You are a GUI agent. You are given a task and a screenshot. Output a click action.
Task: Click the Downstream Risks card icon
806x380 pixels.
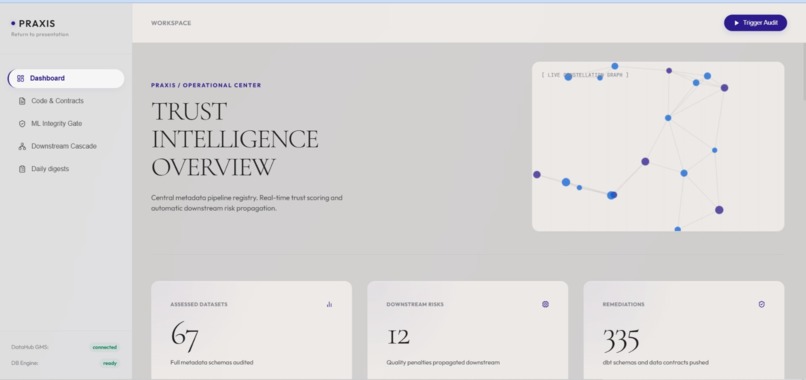point(545,304)
